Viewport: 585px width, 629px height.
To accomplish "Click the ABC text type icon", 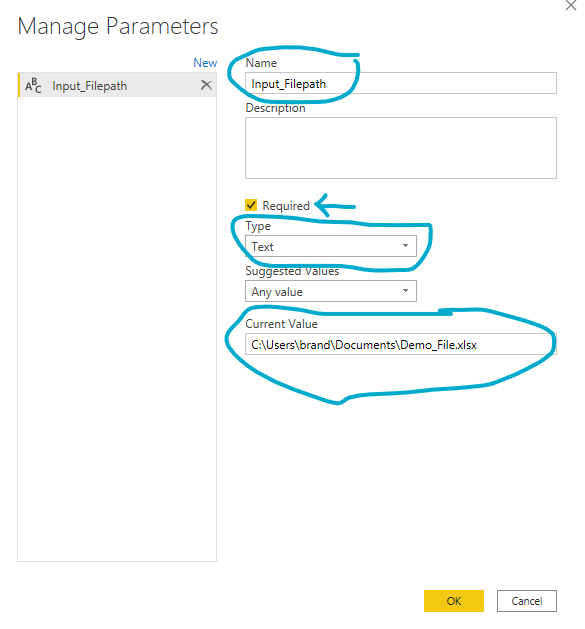I will click(33, 85).
